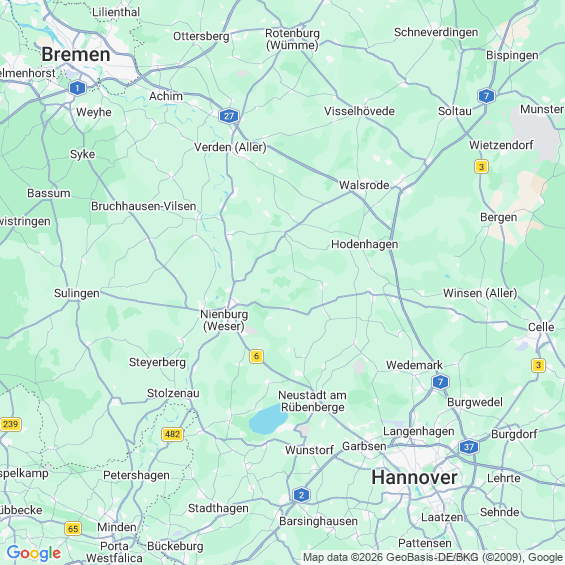Click the Nienburg (Weser) label

click(x=224, y=320)
